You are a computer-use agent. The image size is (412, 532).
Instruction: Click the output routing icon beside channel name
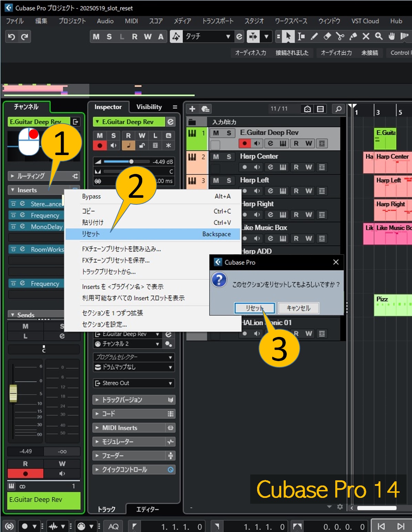75,122
